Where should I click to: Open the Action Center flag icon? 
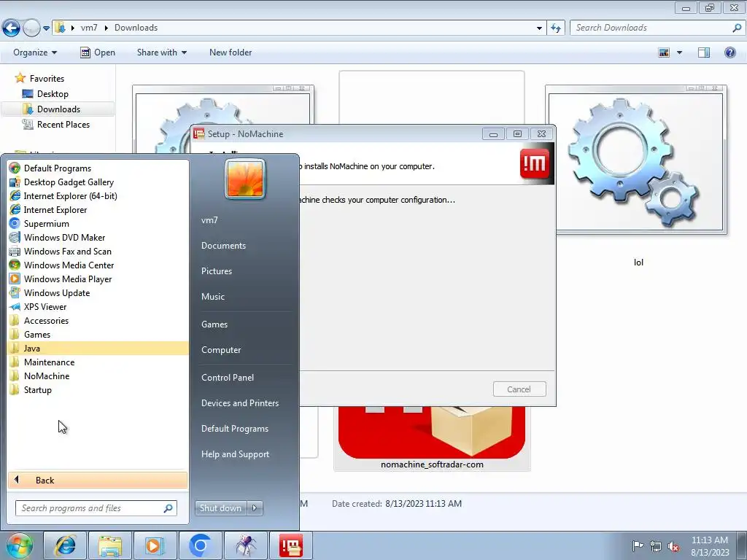[638, 545]
